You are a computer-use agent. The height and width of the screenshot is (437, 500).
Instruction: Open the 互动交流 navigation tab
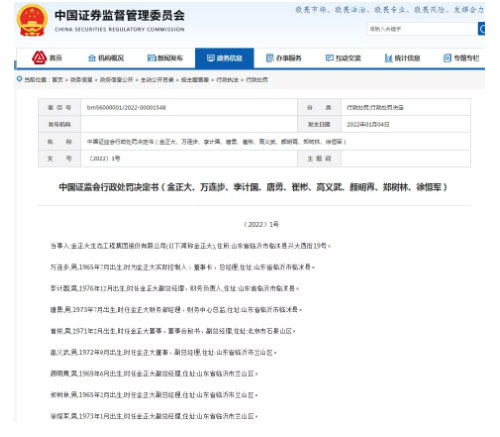[x=343, y=58]
